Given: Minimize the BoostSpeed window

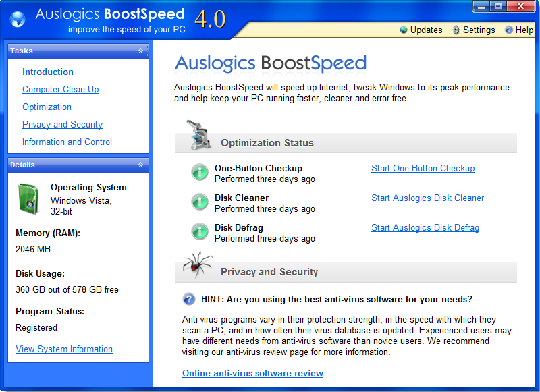Looking at the screenshot, I should click(482, 6).
